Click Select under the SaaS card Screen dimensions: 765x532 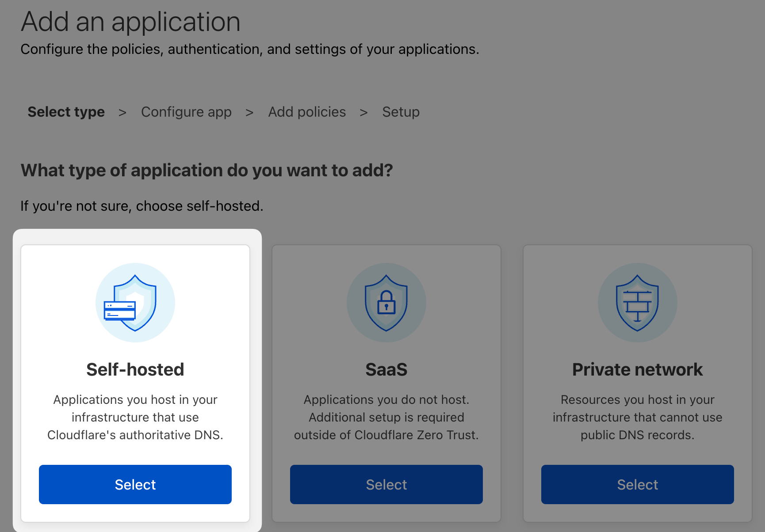click(x=386, y=484)
